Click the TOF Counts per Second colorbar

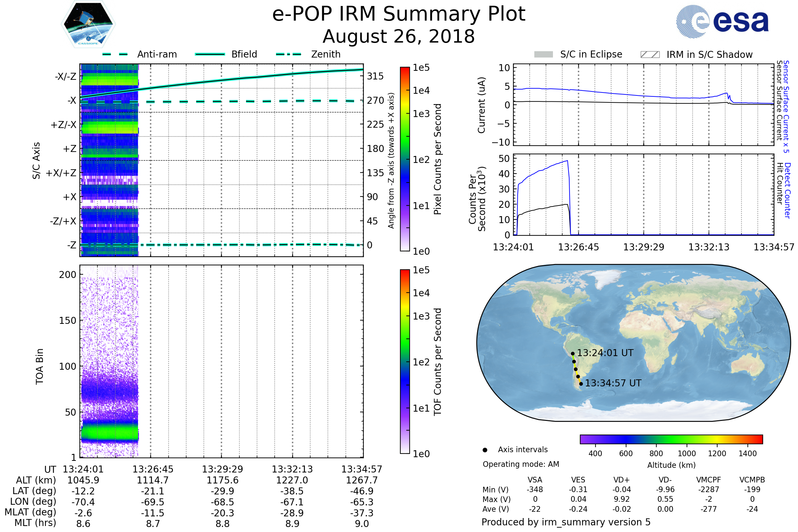405,361
